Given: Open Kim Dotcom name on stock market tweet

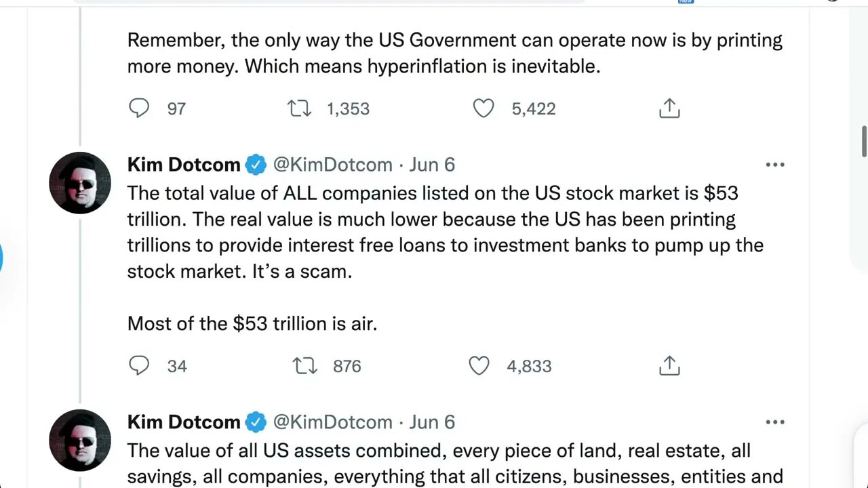Looking at the screenshot, I should (x=184, y=165).
